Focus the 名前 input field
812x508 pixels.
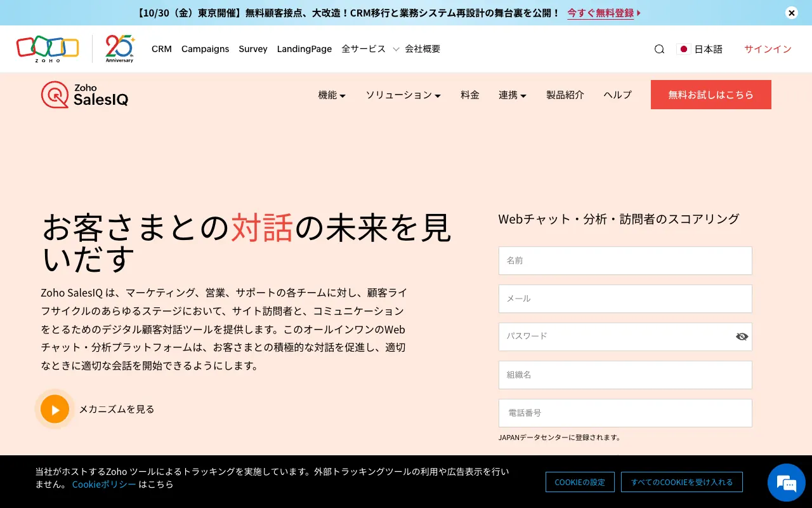[625, 260]
